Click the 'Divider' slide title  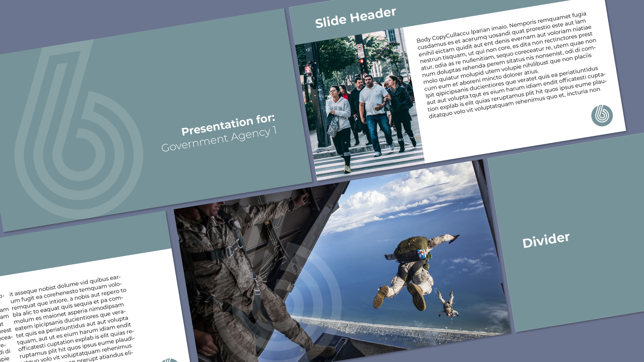click(546, 240)
